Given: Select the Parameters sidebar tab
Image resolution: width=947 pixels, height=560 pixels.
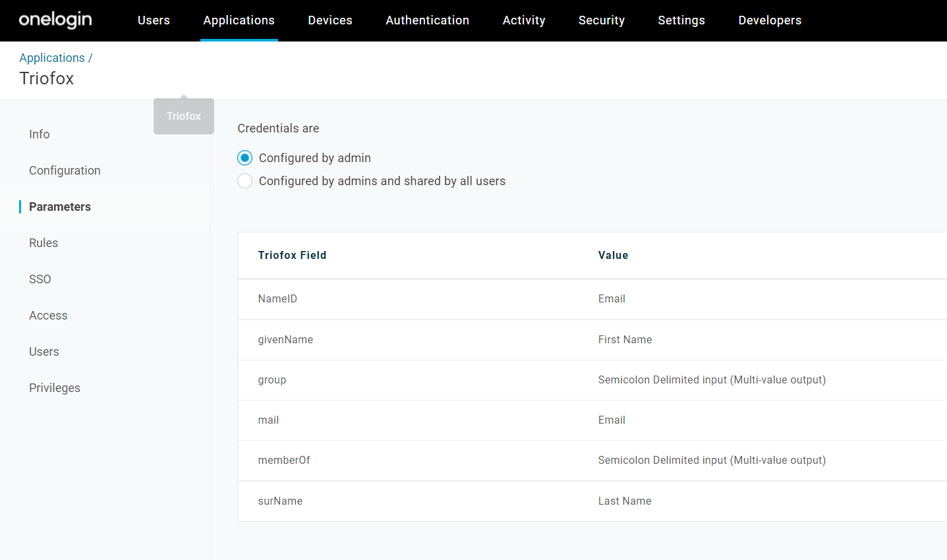Looking at the screenshot, I should click(x=60, y=207).
